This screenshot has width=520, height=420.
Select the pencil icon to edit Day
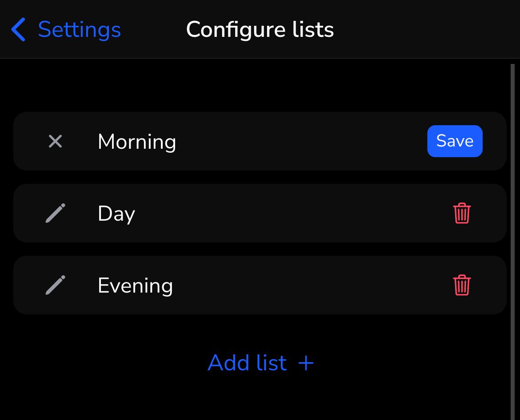pos(55,213)
